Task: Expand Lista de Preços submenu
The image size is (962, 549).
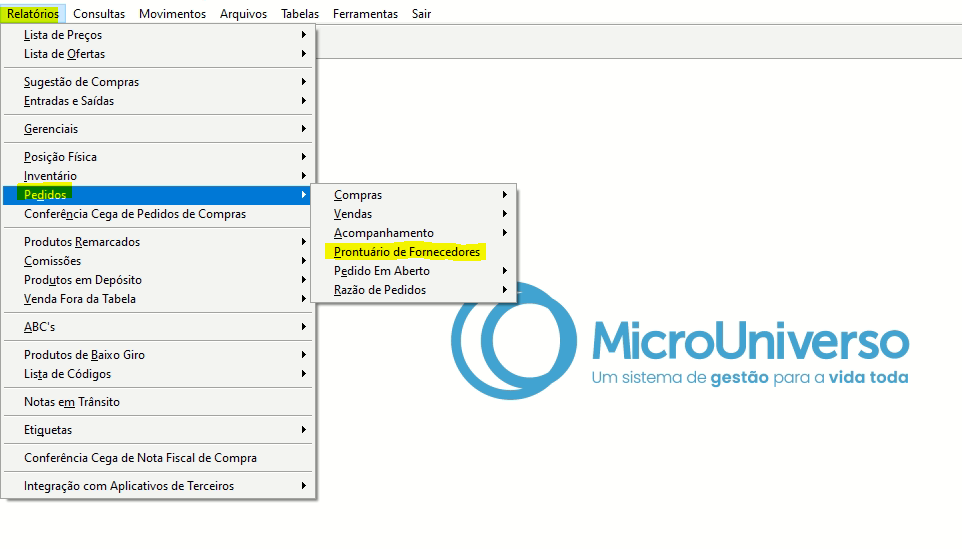Action: 158,35
